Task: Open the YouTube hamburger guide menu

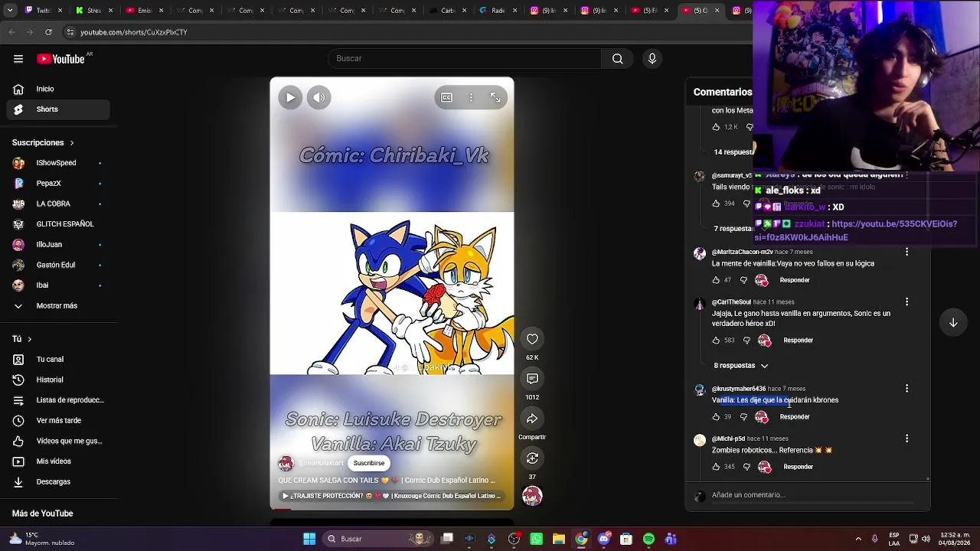Action: click(x=18, y=59)
